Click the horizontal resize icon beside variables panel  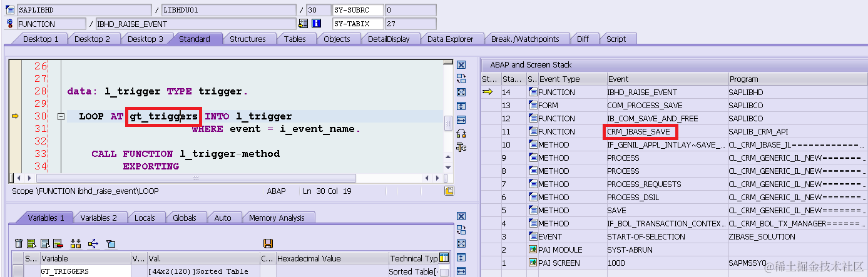[461, 271]
